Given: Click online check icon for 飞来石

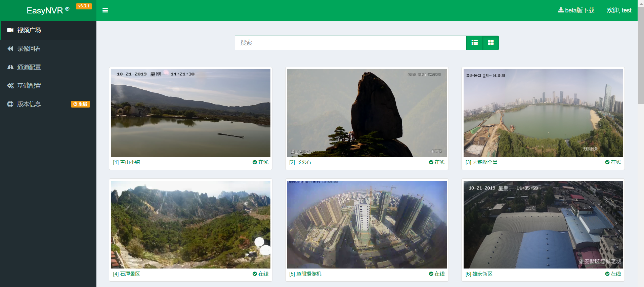Looking at the screenshot, I should click(x=431, y=162).
